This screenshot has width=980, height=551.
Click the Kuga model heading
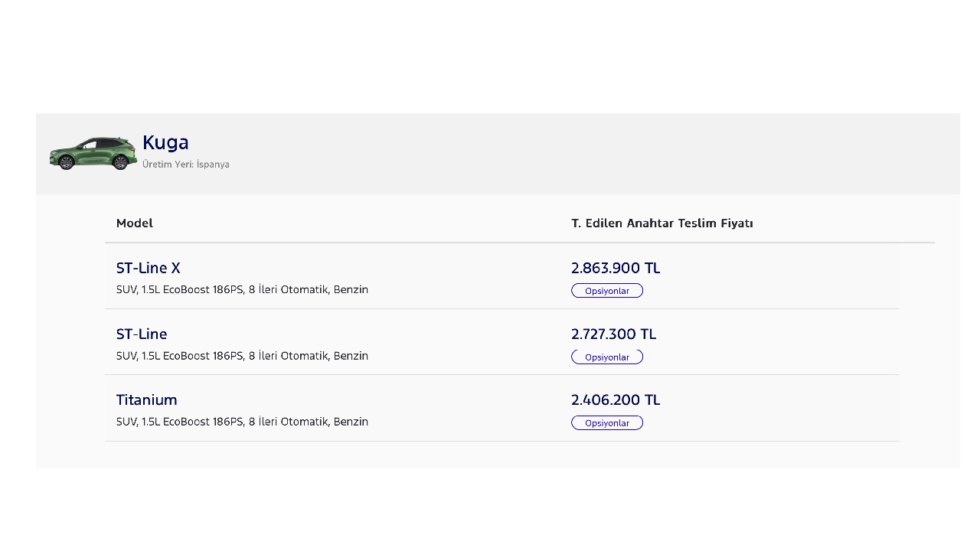165,142
